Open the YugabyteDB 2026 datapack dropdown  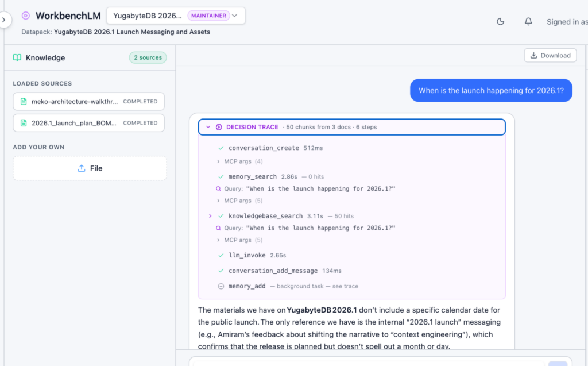click(176, 16)
